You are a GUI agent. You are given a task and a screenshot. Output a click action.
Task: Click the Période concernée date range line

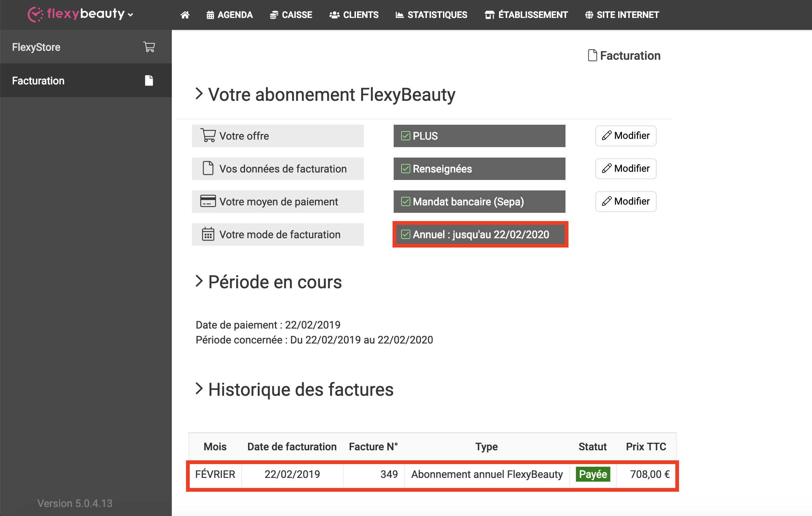point(314,340)
